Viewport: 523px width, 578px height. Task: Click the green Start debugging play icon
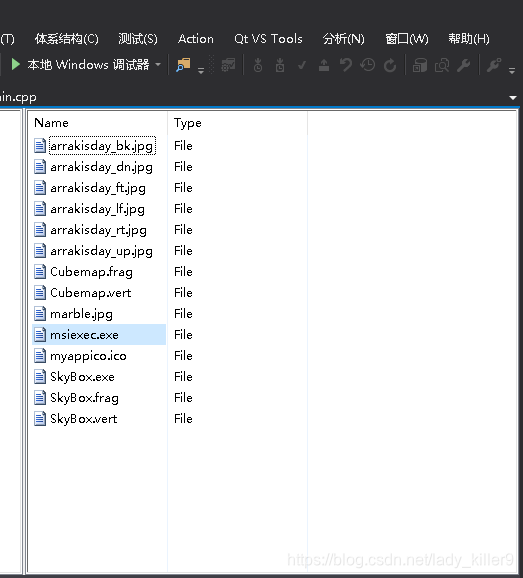pos(15,65)
